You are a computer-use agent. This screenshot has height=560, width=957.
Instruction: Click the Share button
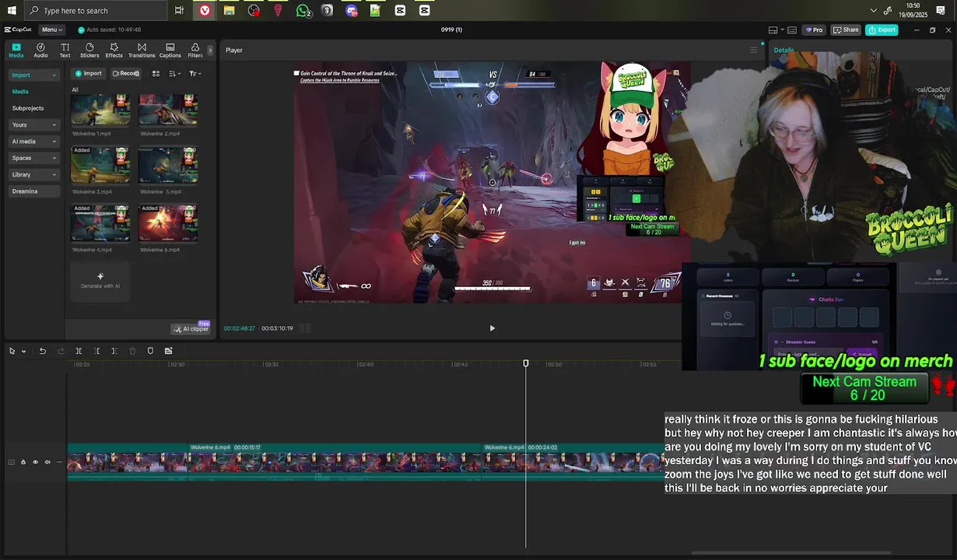[846, 30]
